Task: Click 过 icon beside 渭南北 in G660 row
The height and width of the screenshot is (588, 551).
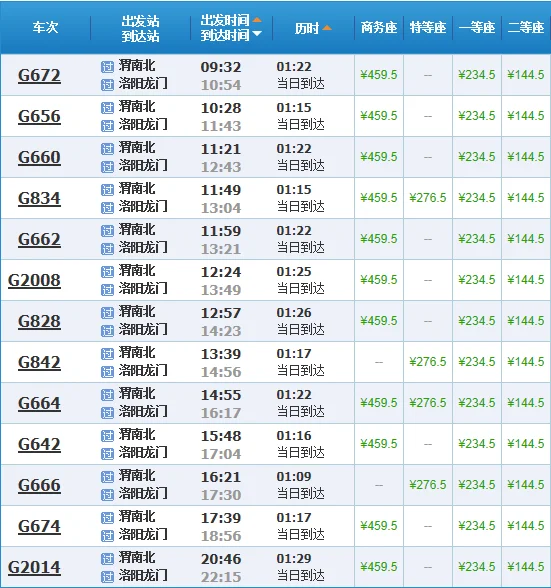Action: pos(107,149)
